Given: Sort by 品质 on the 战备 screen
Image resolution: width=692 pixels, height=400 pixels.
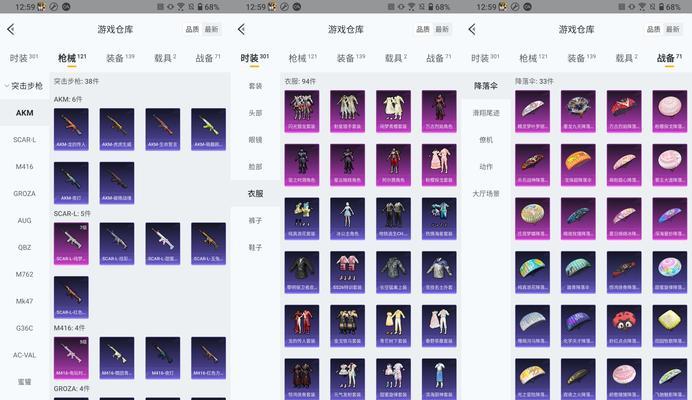Looking at the screenshot, I should [x=654, y=30].
